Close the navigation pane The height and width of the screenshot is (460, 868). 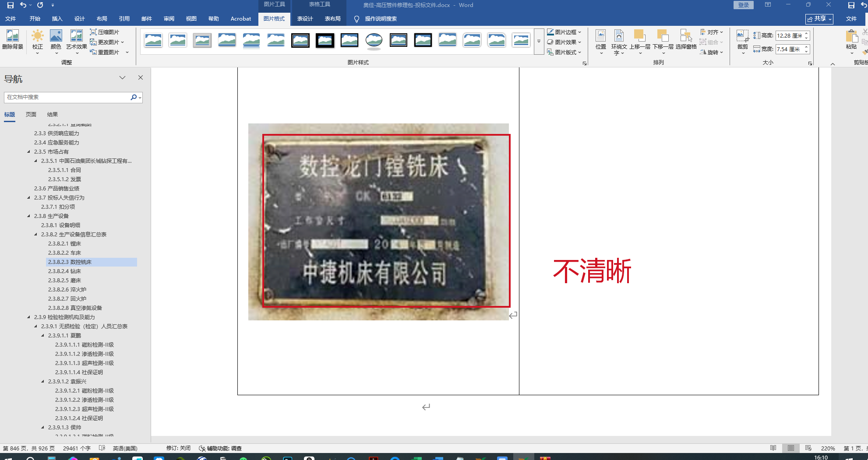click(x=141, y=77)
